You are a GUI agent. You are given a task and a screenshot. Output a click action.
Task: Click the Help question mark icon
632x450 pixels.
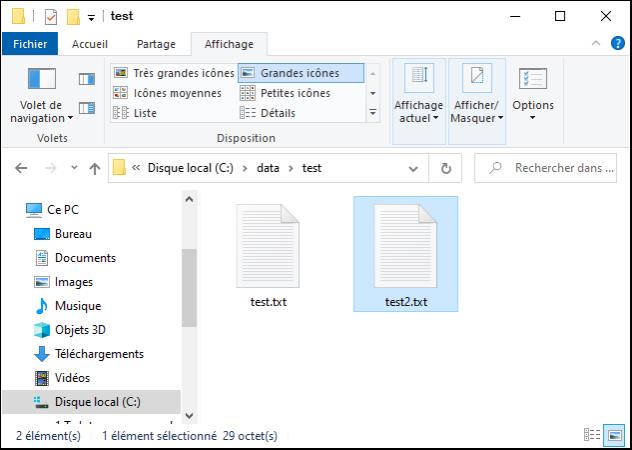coord(619,43)
